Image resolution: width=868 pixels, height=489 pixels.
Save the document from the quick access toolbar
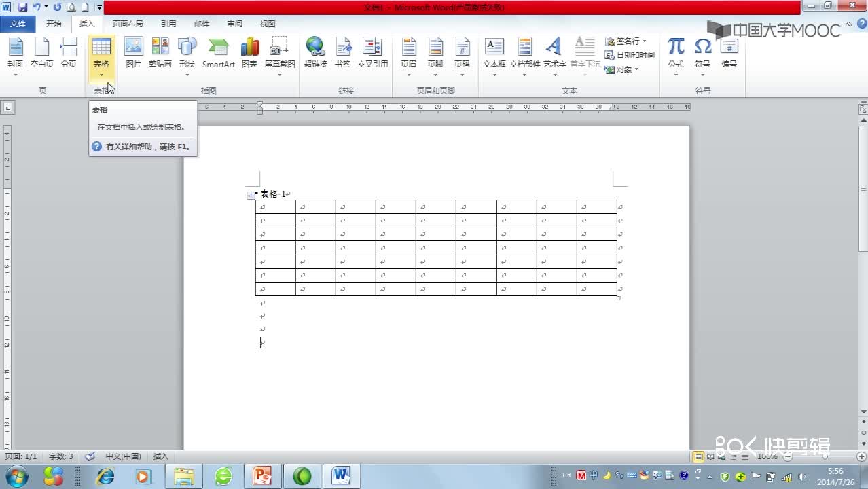[x=22, y=7]
